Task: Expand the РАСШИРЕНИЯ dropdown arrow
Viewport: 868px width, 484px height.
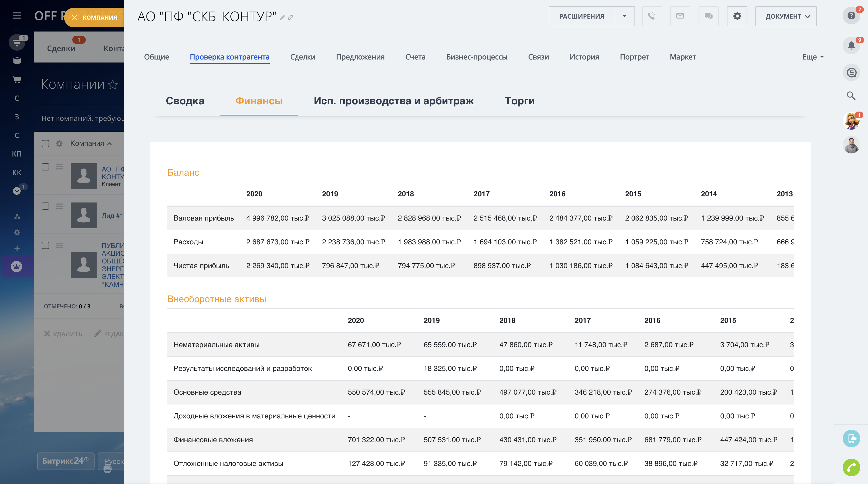Action: [625, 16]
